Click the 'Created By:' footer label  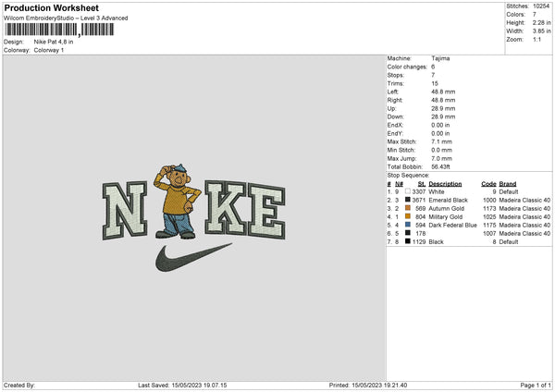(x=19, y=385)
